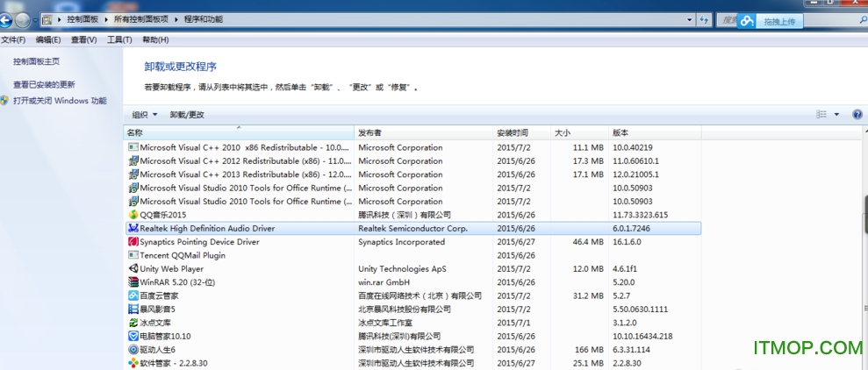
Task: Select 所有控制面板项 in the breadcrumb
Action: tap(141, 19)
